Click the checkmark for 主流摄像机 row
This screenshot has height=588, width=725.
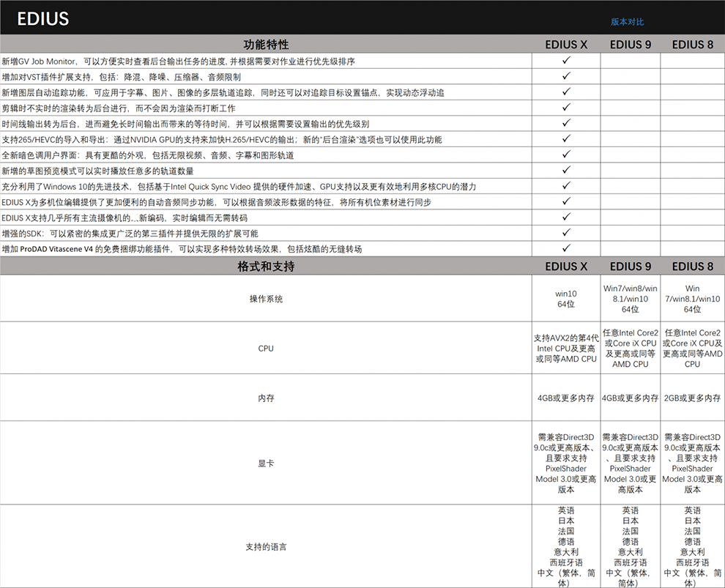(566, 217)
